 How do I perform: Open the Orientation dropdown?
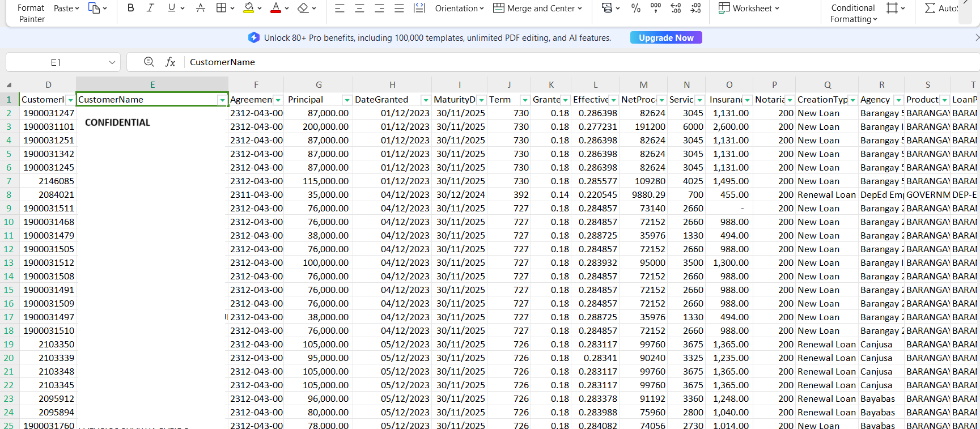click(459, 8)
